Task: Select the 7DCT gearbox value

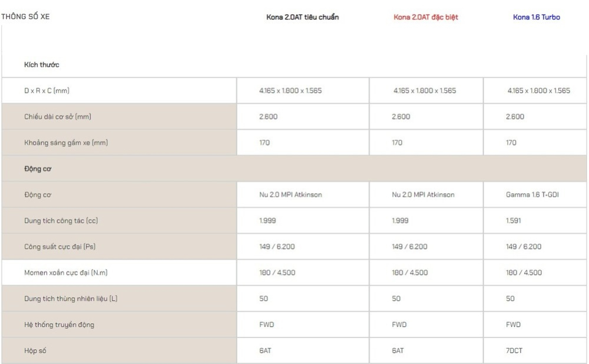Action: tap(514, 350)
